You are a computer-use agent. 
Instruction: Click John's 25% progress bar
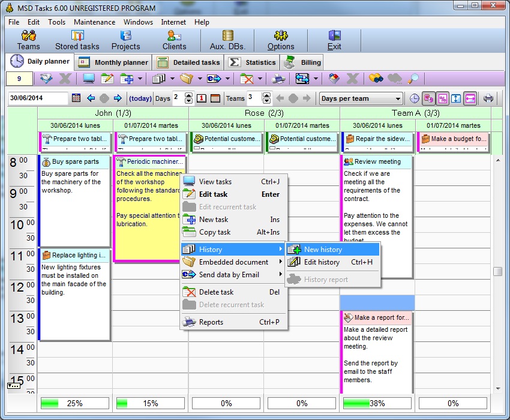point(74,404)
